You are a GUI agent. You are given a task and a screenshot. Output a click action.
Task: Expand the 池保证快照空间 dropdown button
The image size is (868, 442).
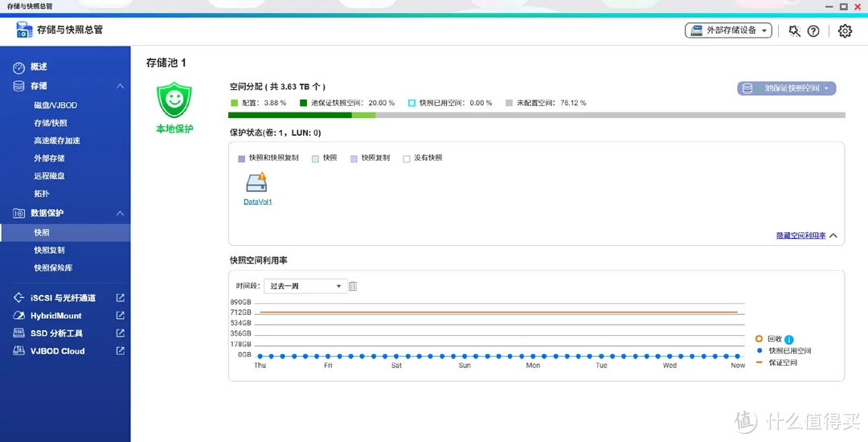coord(787,88)
